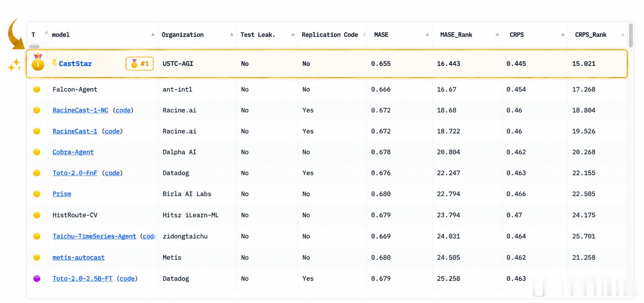Open the Taichu-TimeSeries-Agent link

94,236
